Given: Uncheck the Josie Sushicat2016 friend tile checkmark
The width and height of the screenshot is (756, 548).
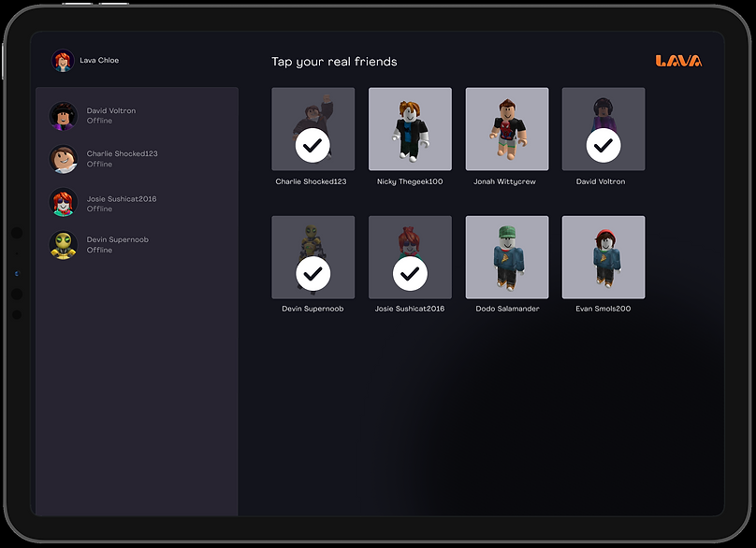Looking at the screenshot, I should tap(410, 273).
